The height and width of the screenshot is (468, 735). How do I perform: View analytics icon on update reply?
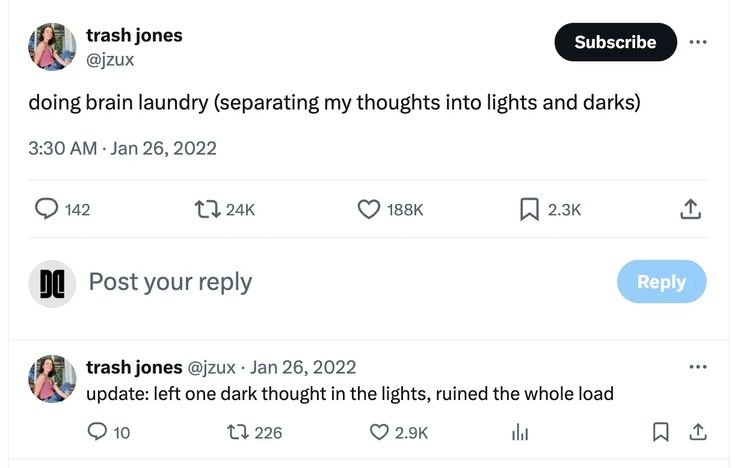[x=520, y=432]
